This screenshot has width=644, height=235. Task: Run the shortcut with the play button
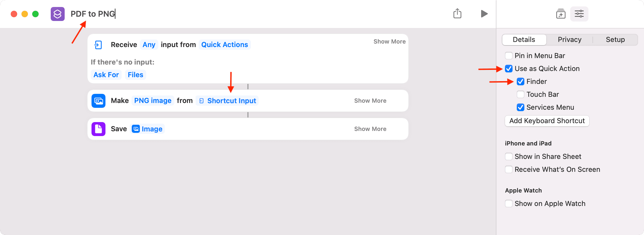click(484, 14)
